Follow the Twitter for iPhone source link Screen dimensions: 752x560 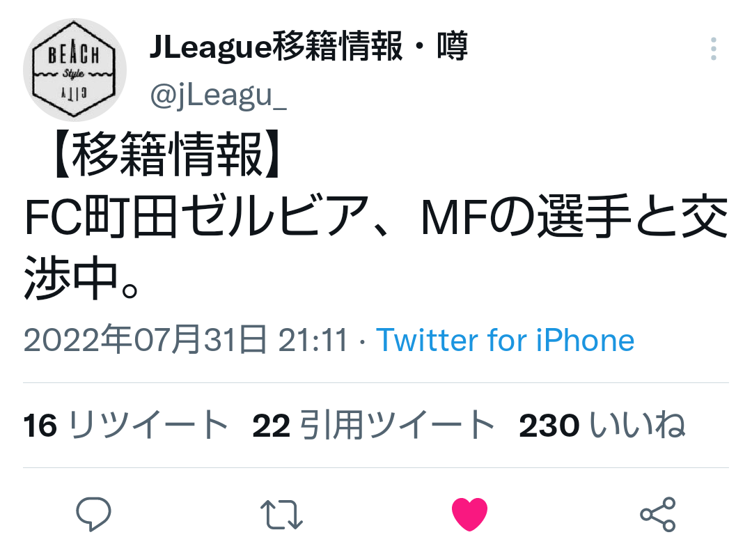pos(505,340)
